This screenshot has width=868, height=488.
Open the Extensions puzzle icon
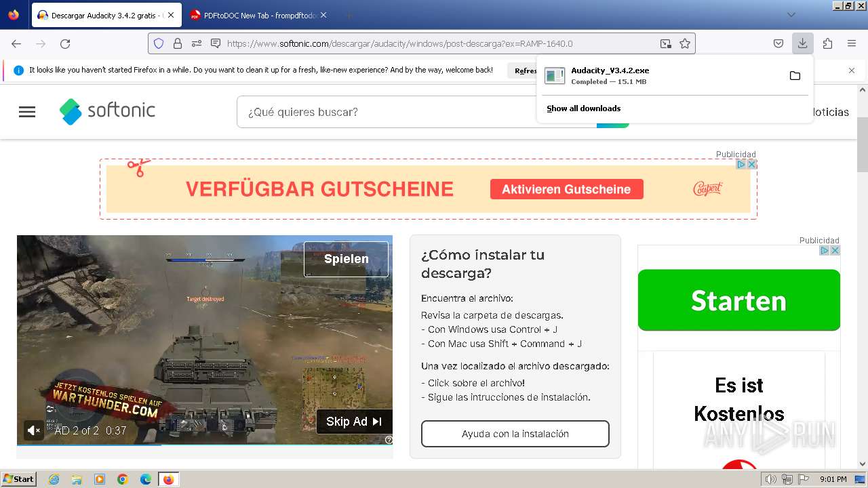(x=827, y=43)
